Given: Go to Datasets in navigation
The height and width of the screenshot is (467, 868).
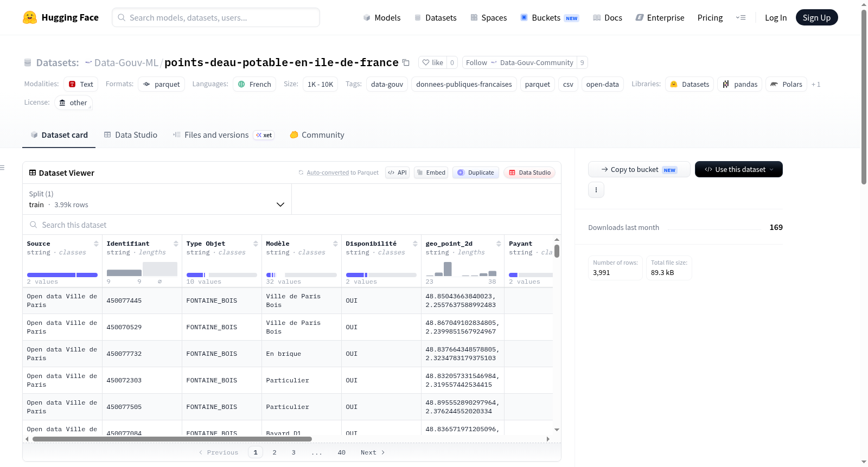Looking at the screenshot, I should pyautogui.click(x=435, y=17).
